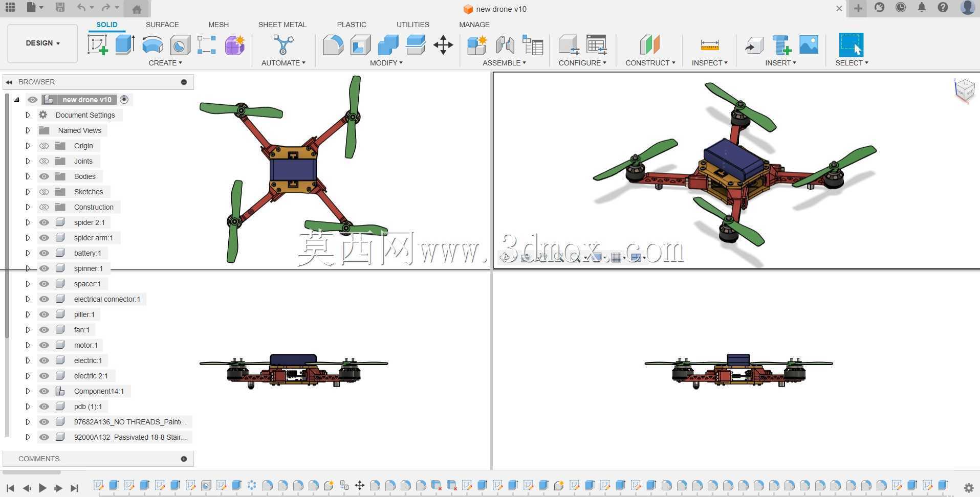Switch to the UTILITIES tab
This screenshot has height=497, width=980.
413,25
